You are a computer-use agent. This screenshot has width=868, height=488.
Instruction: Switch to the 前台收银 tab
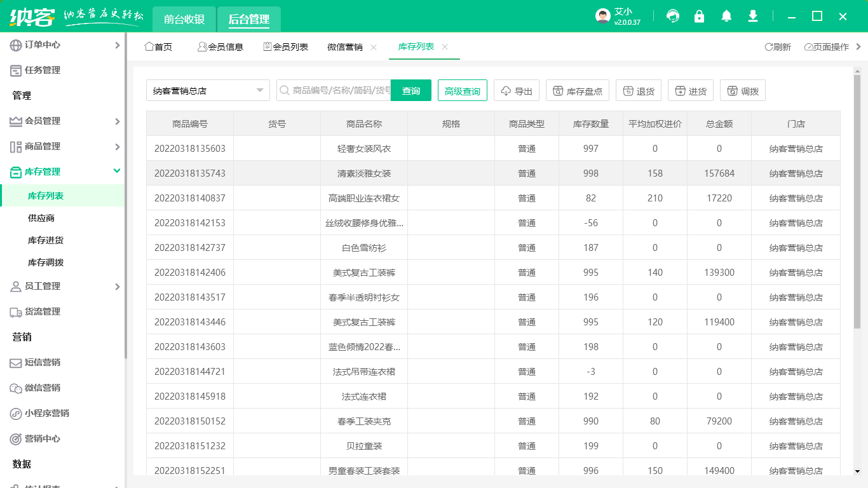[x=184, y=19]
